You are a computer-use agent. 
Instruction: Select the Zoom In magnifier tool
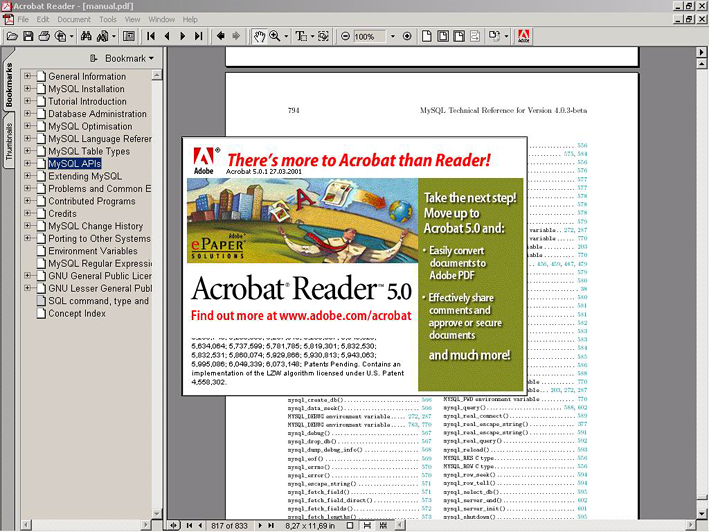(x=276, y=36)
